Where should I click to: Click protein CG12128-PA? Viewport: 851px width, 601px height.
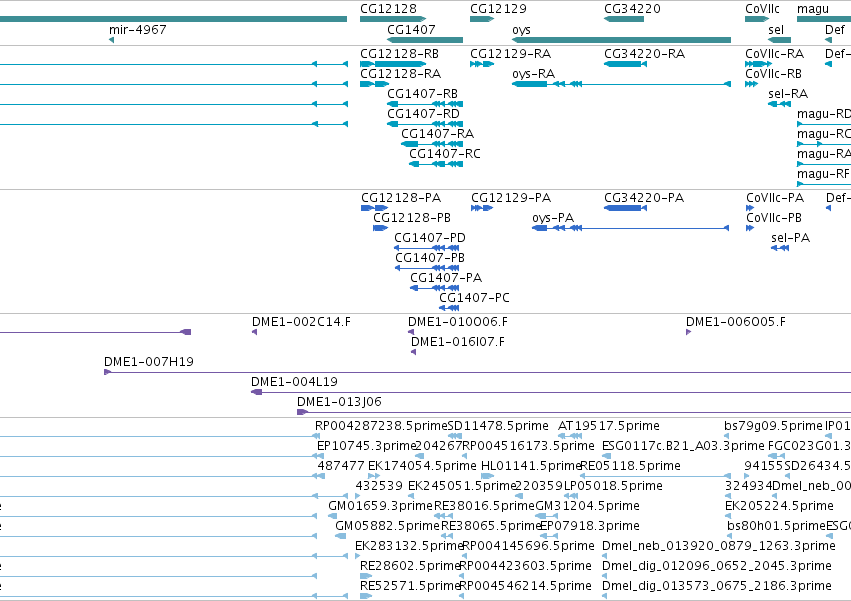pyautogui.click(x=374, y=208)
